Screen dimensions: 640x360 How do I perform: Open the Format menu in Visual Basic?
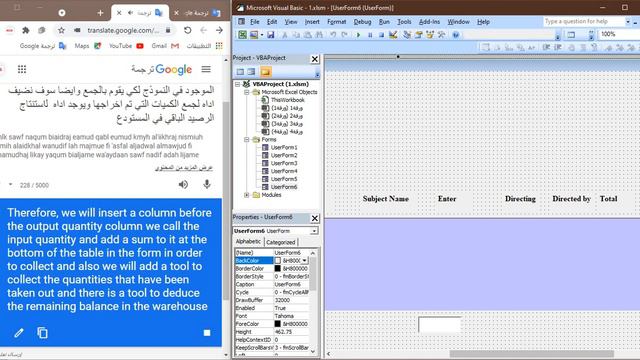336,22
